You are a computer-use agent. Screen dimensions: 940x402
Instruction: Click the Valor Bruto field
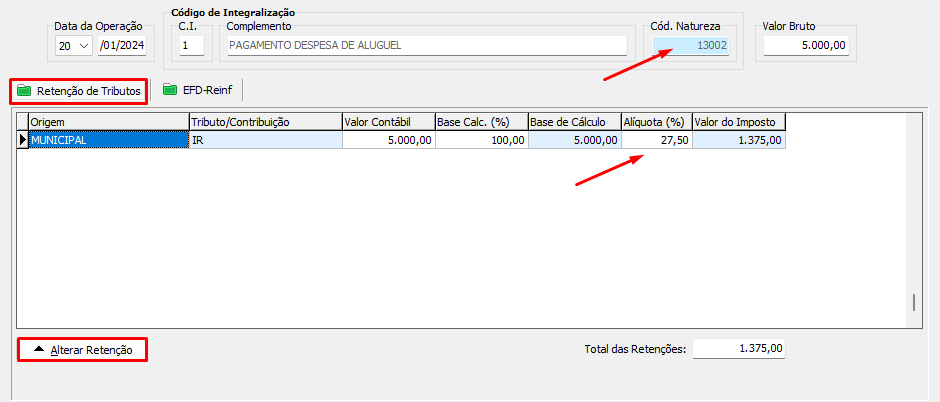coord(806,45)
